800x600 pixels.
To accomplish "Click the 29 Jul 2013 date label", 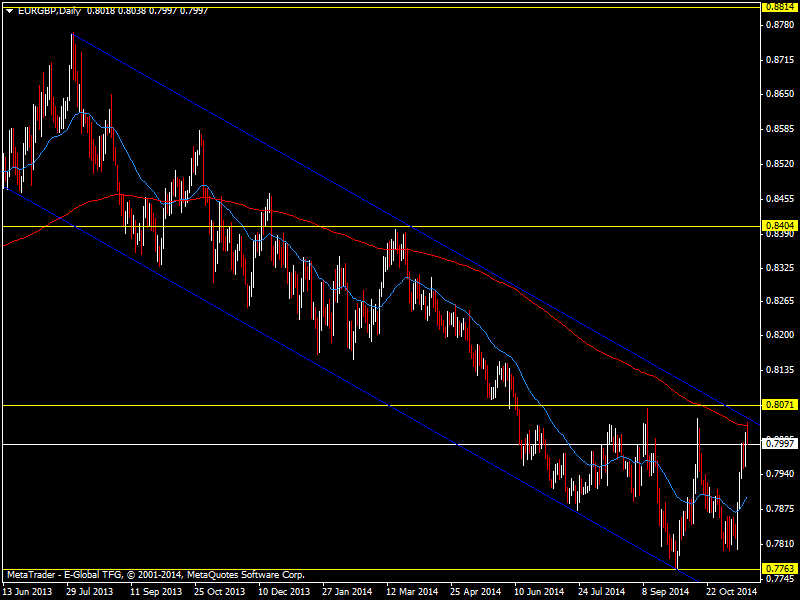I will (90, 592).
